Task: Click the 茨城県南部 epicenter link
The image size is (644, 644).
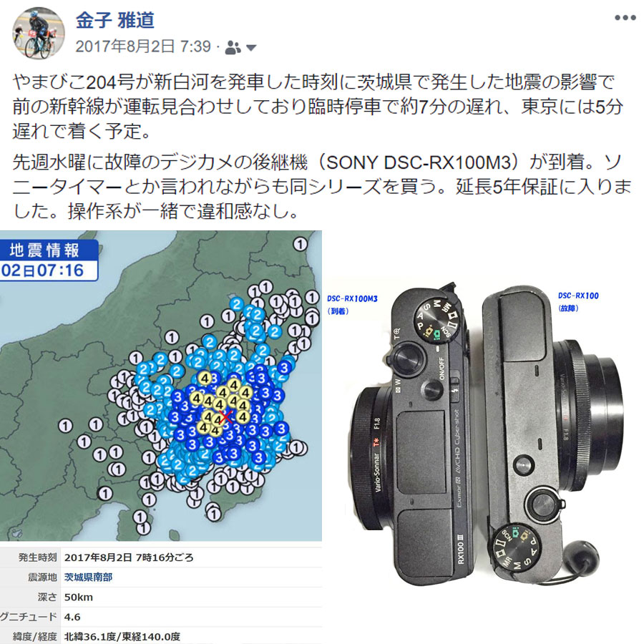Action: [88, 577]
